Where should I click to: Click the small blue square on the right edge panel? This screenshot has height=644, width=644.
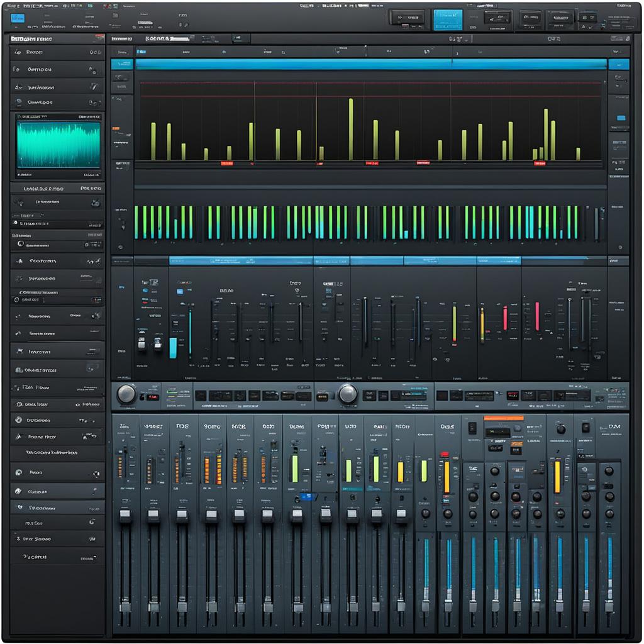pyautogui.click(x=621, y=118)
